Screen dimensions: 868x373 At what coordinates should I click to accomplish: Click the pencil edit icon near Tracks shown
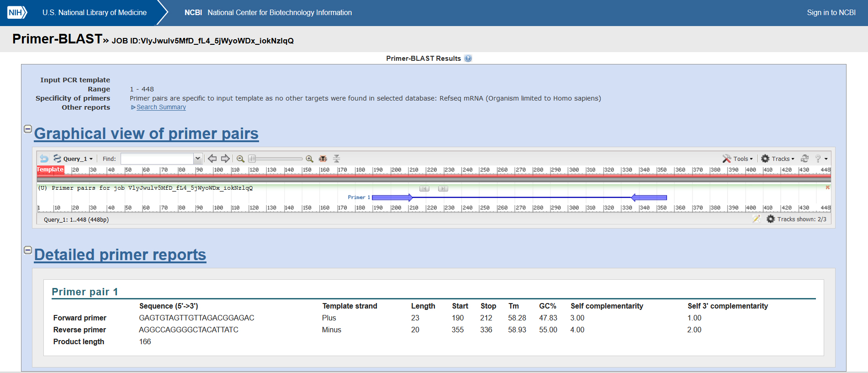(x=756, y=219)
